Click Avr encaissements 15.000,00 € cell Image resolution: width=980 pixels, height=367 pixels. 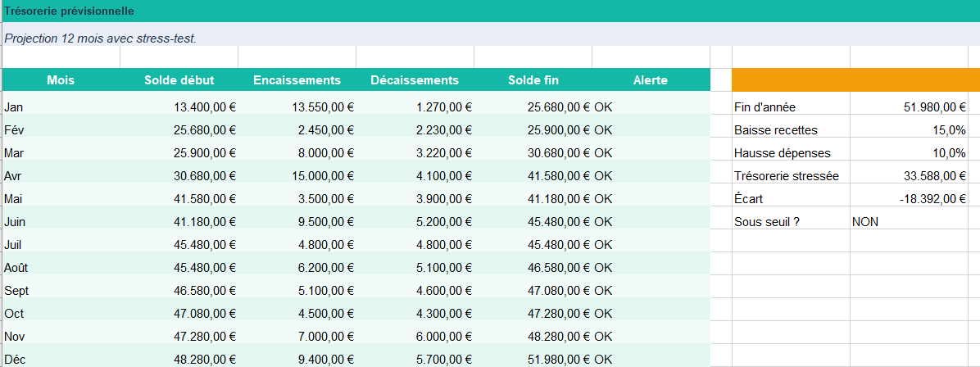point(297,175)
